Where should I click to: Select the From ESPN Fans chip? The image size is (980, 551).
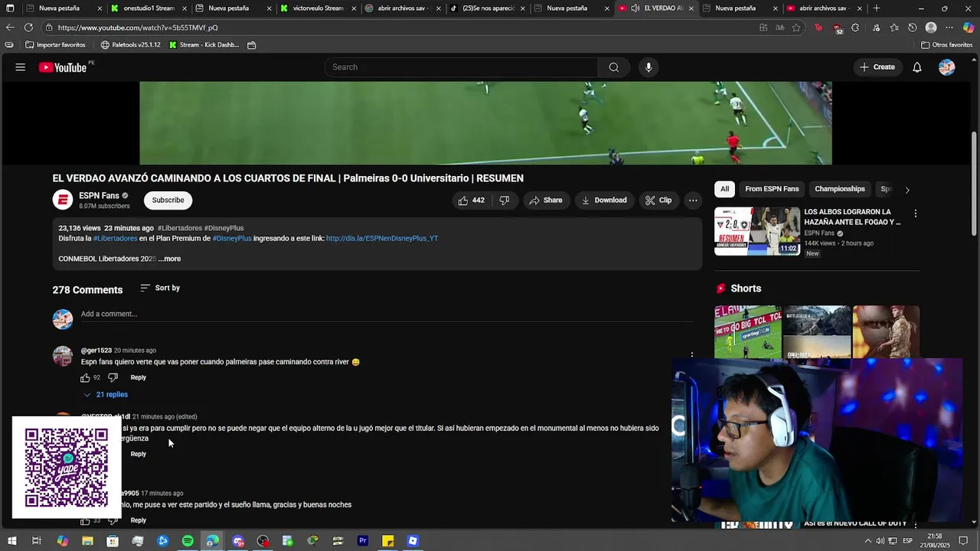click(772, 189)
